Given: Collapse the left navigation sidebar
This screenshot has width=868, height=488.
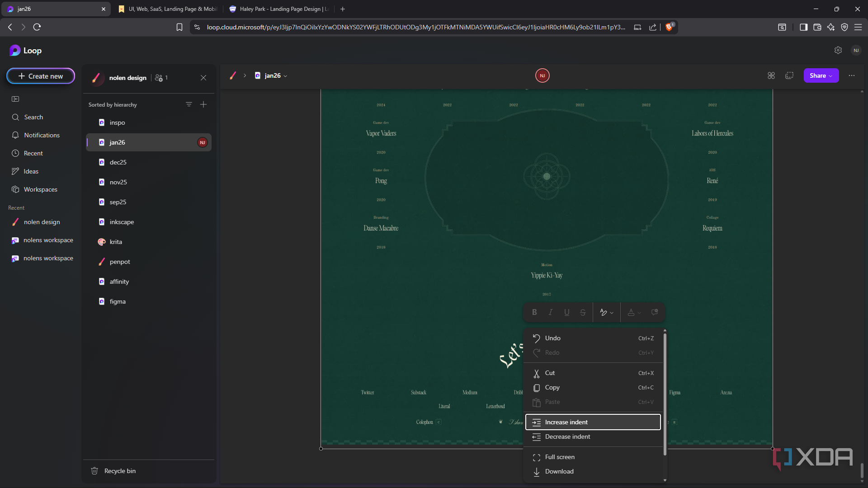Looking at the screenshot, I should click(15, 99).
